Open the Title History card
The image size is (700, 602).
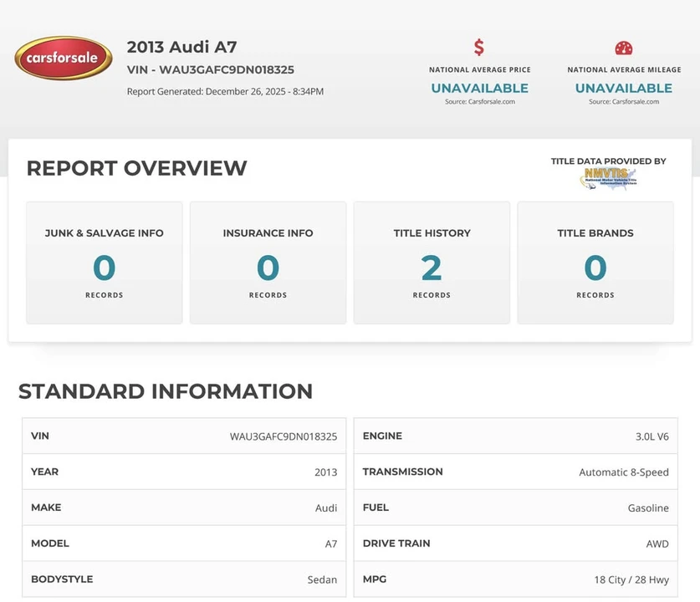(432, 263)
